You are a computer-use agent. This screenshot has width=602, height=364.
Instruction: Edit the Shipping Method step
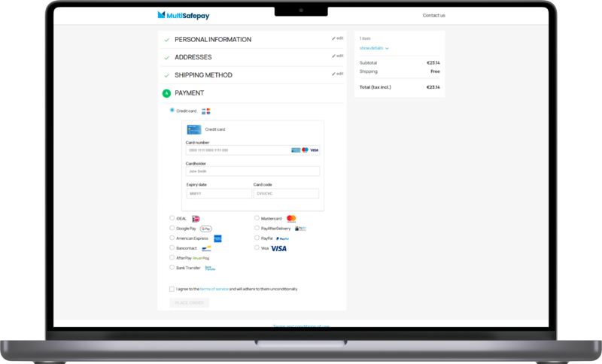(338, 74)
